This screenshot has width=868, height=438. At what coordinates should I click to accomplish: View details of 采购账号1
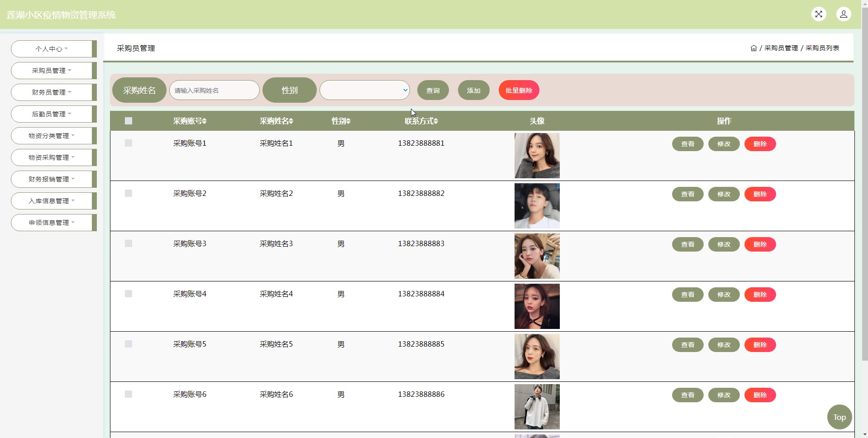click(x=688, y=144)
